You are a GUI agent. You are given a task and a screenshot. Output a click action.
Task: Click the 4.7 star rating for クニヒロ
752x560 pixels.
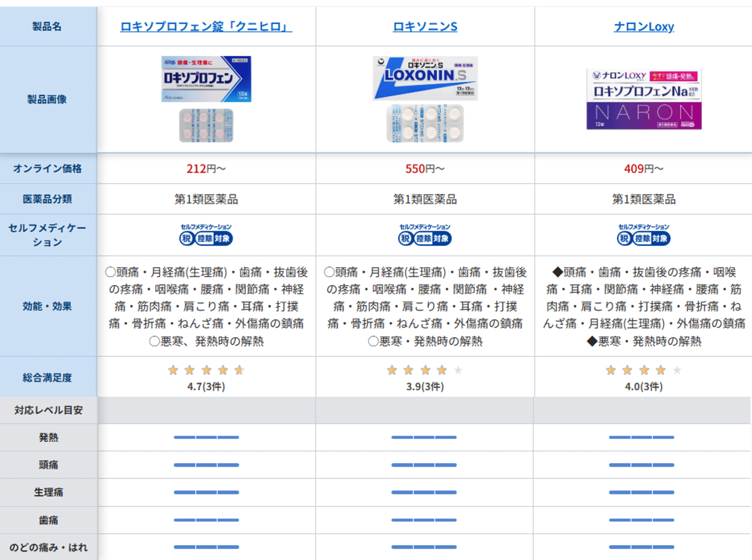coord(206,370)
